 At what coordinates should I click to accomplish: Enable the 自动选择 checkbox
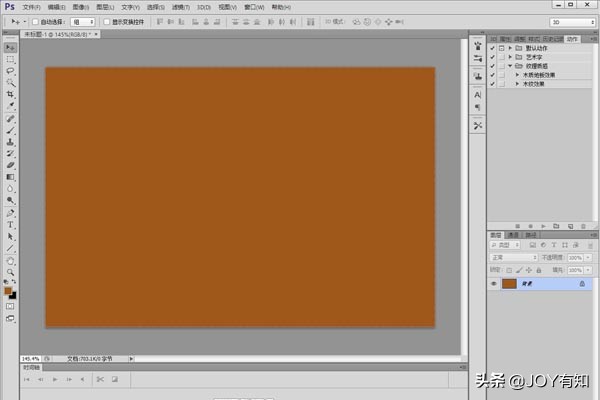(x=35, y=22)
